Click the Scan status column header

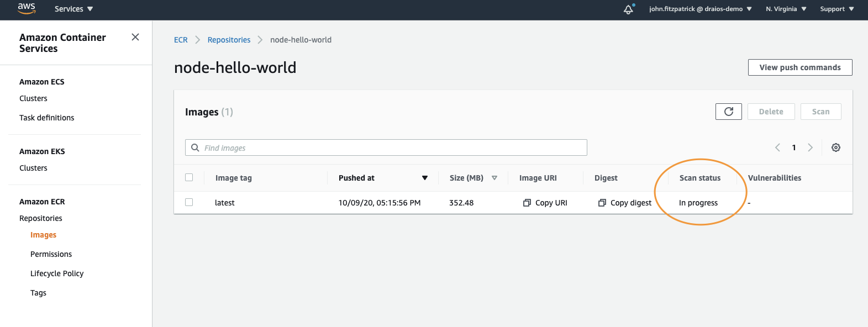(x=700, y=178)
